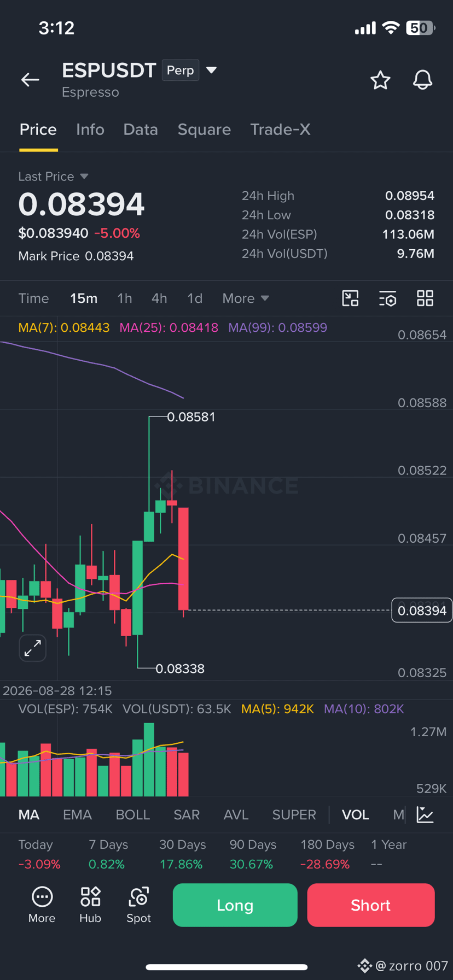This screenshot has height=980, width=453.
Task: Open the indicator chart settings icon
Action: (x=425, y=815)
